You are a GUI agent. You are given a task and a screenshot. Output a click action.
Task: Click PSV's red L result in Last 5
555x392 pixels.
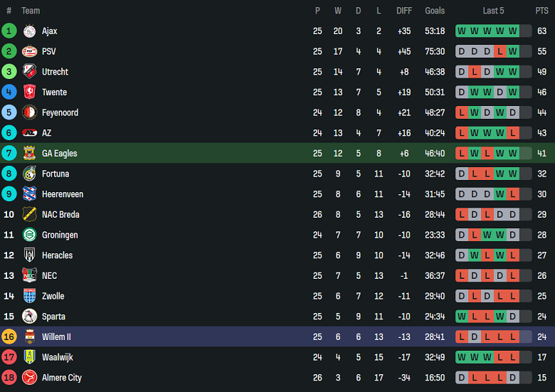500,51
